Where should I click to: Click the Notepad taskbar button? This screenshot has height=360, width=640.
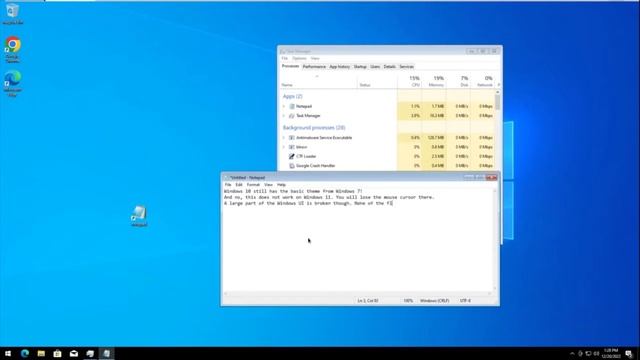[x=107, y=353]
